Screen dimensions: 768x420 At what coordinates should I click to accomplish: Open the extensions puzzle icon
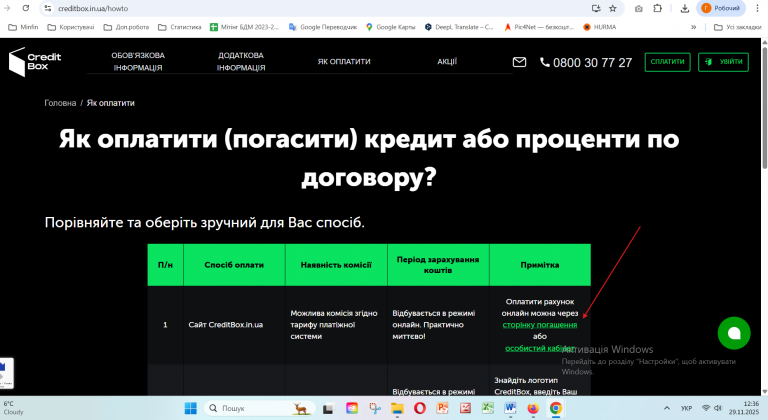[658, 8]
